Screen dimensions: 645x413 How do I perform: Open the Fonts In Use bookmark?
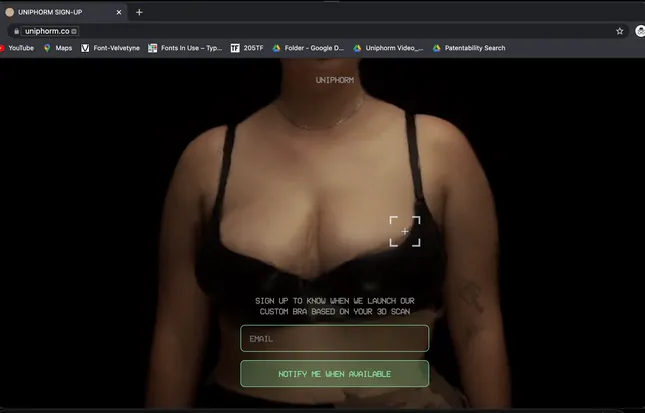tap(186, 48)
